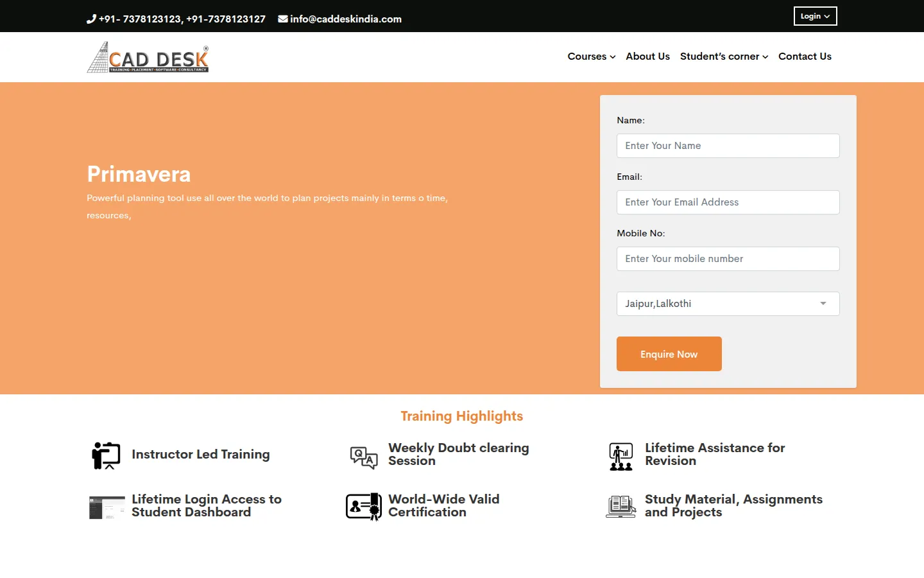Viewport: 924px width, 578px height.
Task: Focus the Enter Your Name field
Action: pos(728,146)
